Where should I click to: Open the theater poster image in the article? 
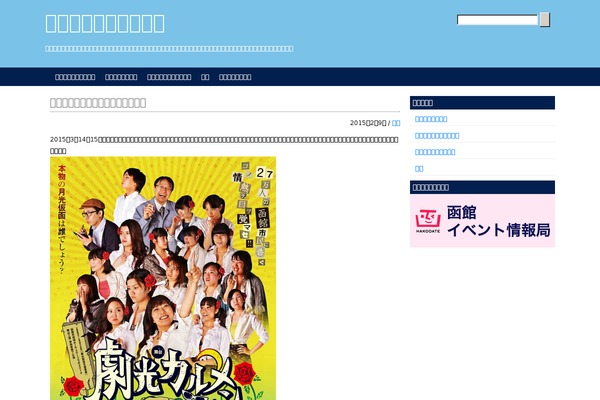point(163,278)
